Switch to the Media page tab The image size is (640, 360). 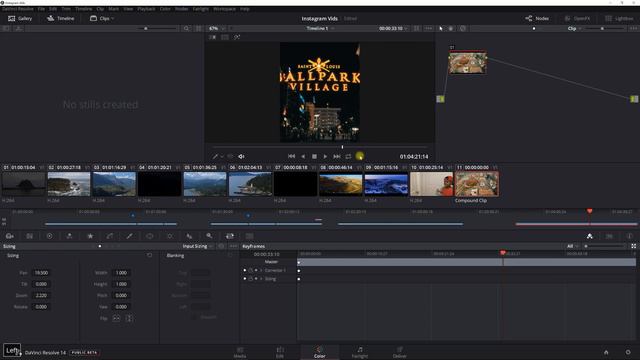click(x=240, y=352)
